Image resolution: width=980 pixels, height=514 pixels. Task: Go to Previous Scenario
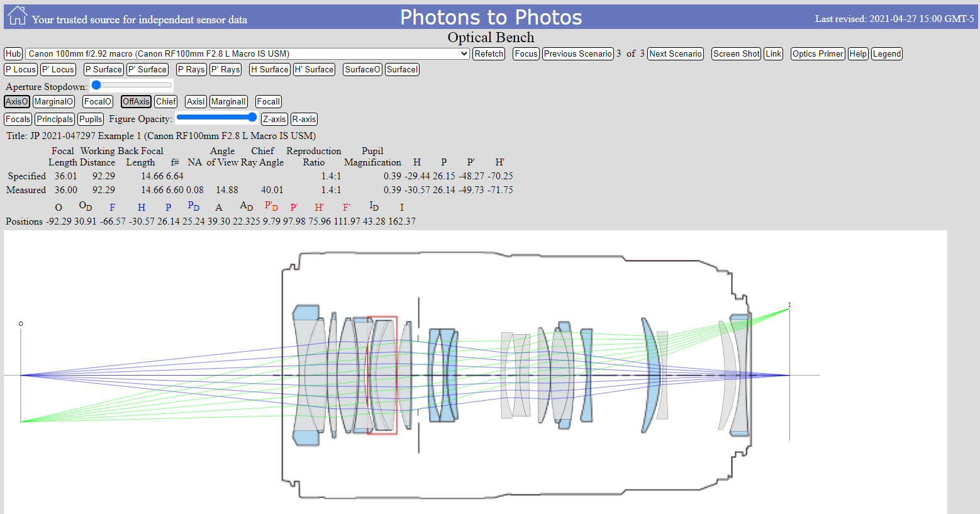[577, 54]
